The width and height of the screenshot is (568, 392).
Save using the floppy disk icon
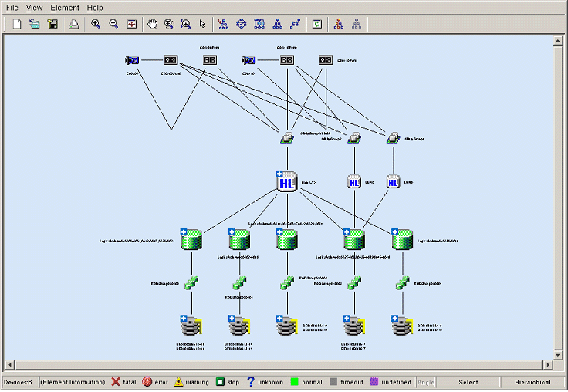[53, 24]
